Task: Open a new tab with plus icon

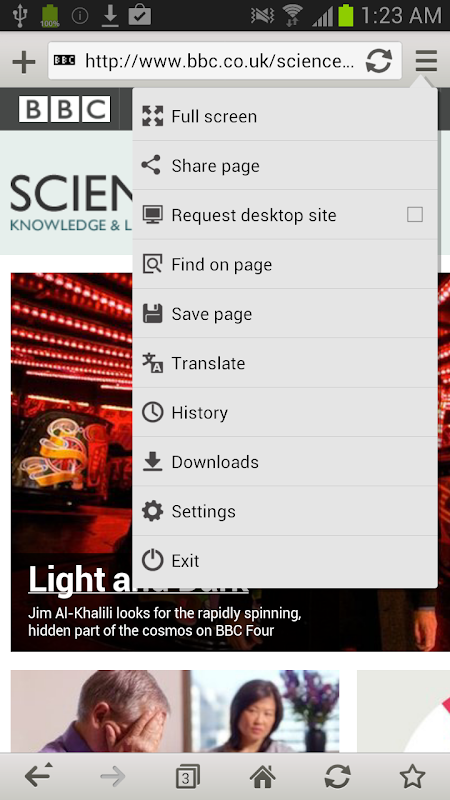Action: [23, 62]
